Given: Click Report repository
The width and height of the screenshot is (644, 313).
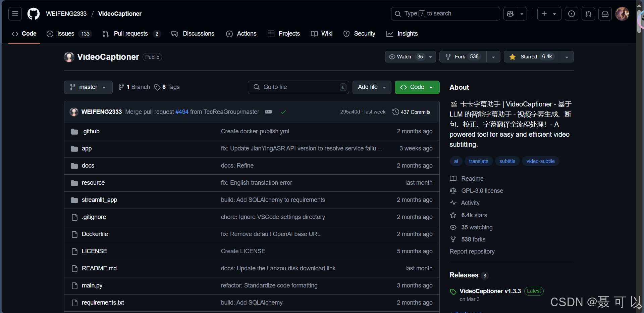Looking at the screenshot, I should [x=472, y=252].
